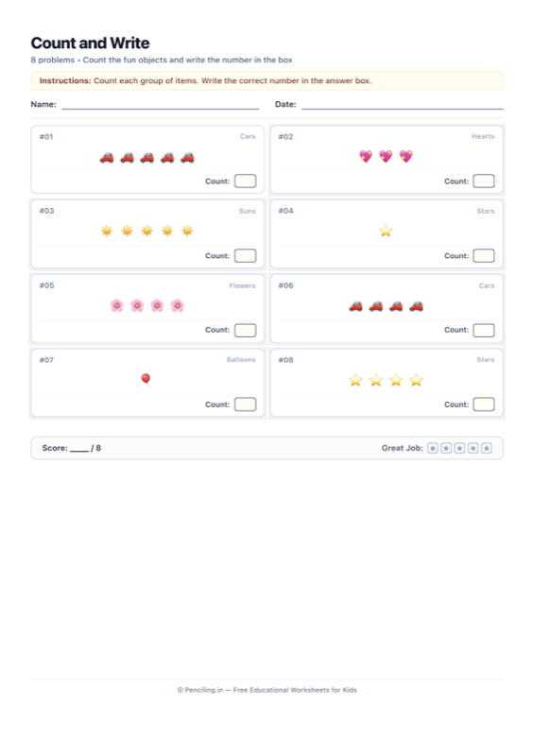Click the last Great Job star box
Image resolution: width=534 pixels, height=756 pixels.
click(487, 448)
